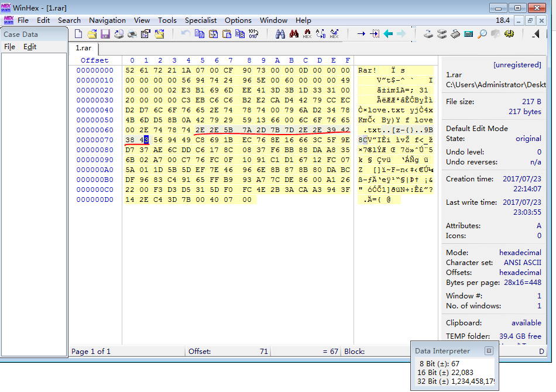Open the Case Data panel's File menu
556x392 pixels.
(x=9, y=47)
